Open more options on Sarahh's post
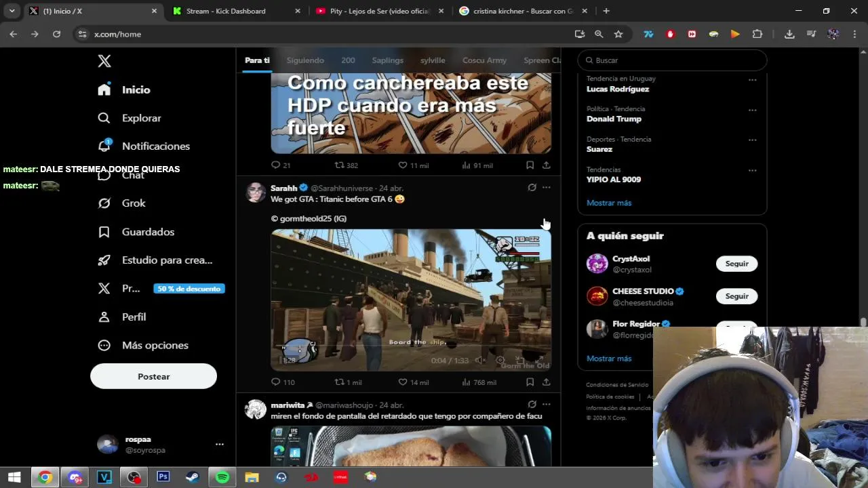This screenshot has height=488, width=868. [546, 188]
